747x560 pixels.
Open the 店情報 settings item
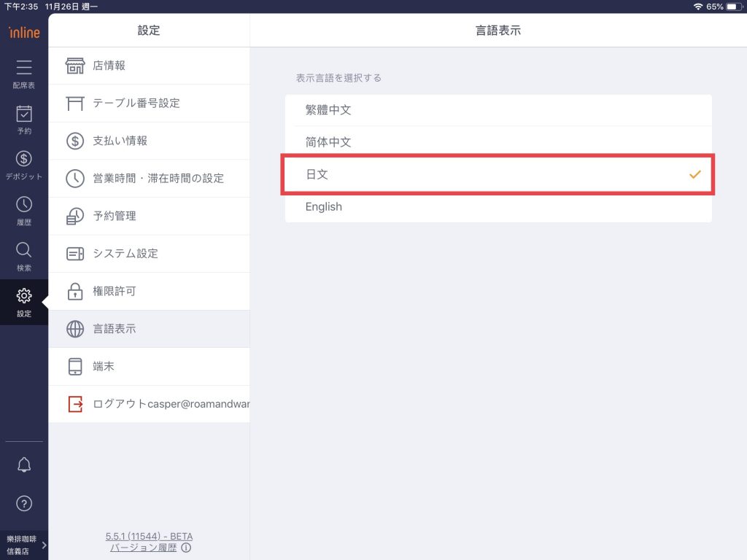(149, 66)
